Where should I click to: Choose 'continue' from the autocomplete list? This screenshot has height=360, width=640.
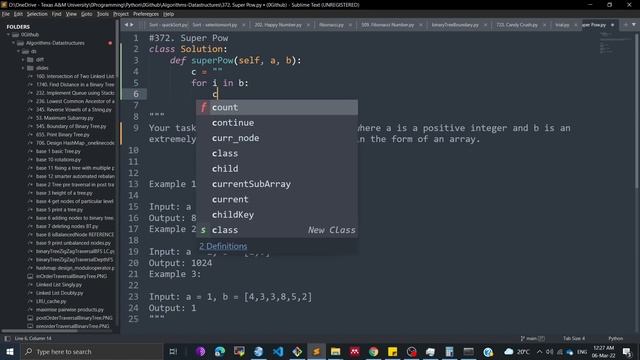pos(277,123)
